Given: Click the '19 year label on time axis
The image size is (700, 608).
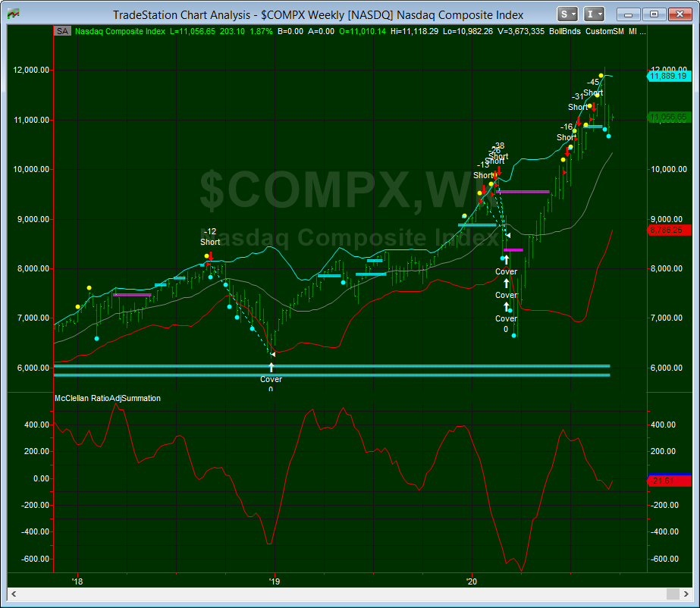Looking at the screenshot, I should [x=274, y=581].
